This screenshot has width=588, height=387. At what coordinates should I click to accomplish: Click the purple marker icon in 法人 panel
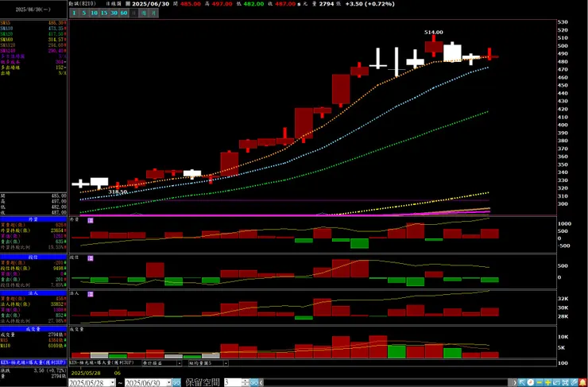pos(91,294)
